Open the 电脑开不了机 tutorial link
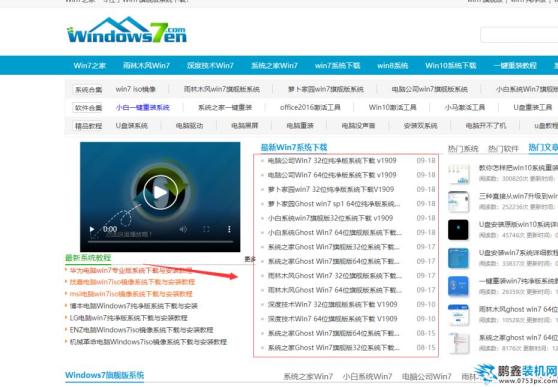This screenshot has height=387, width=558. click(x=486, y=125)
